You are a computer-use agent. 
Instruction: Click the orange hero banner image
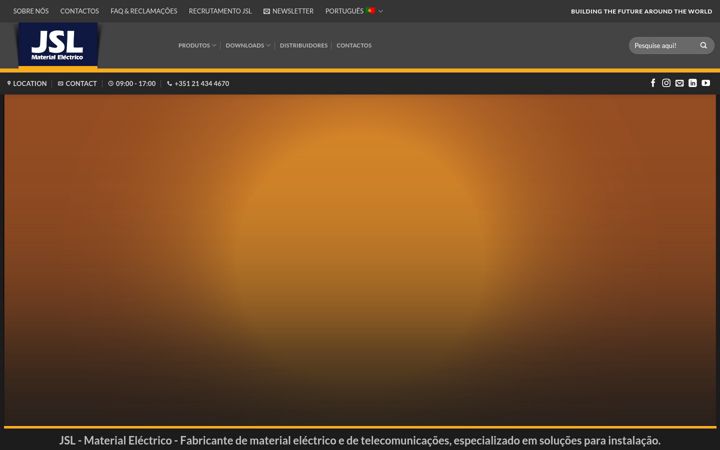(x=360, y=259)
